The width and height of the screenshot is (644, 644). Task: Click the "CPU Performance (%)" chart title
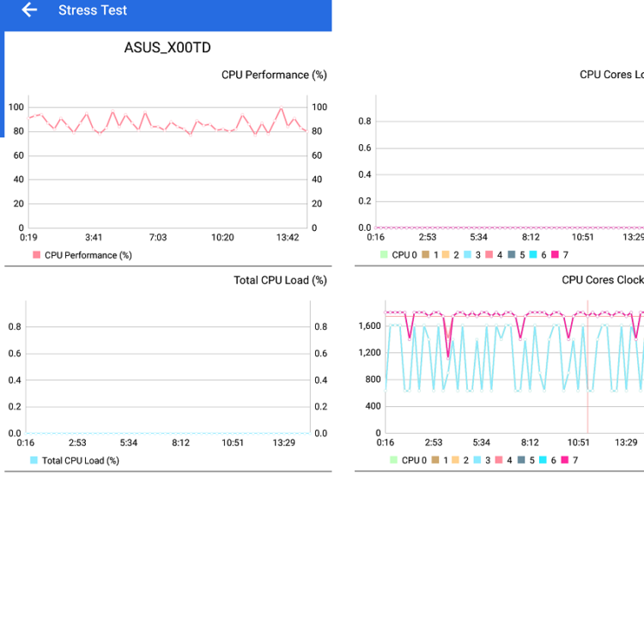[x=274, y=75]
